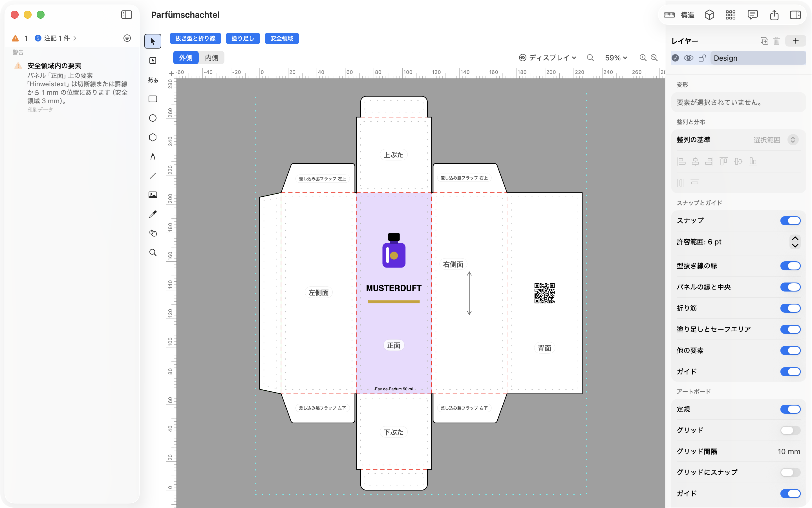This screenshot has width=812, height=508.
Task: Open the comments speech bubble
Action: pos(753,15)
